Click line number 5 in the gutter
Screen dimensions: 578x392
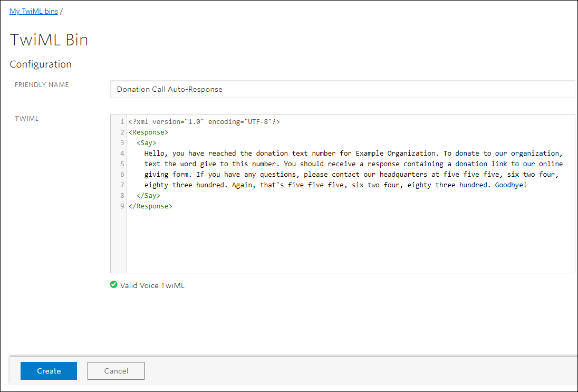[x=122, y=164]
